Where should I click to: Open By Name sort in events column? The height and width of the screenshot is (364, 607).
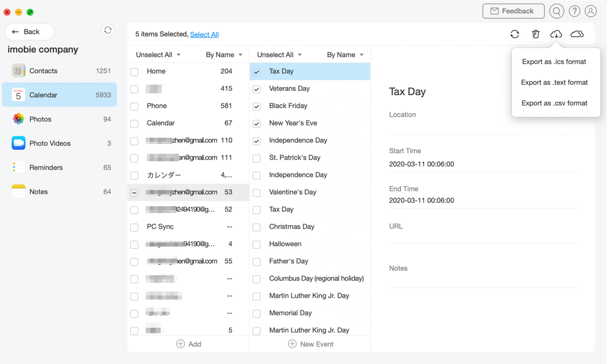345,55
